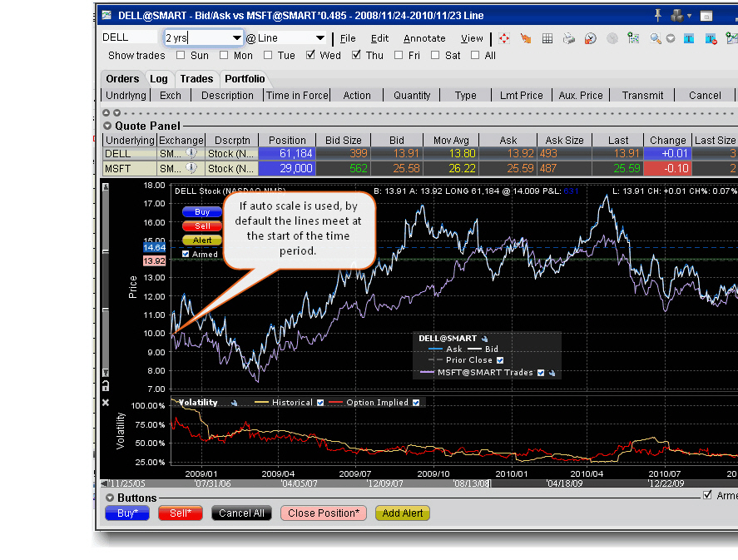Click the padlock icon beside the price axis
Viewport: 738px width, 560px height.
(106, 386)
